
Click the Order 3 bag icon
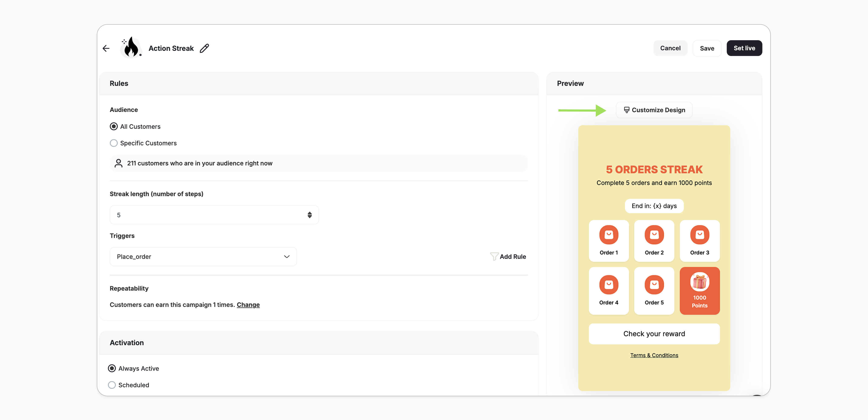[700, 235]
